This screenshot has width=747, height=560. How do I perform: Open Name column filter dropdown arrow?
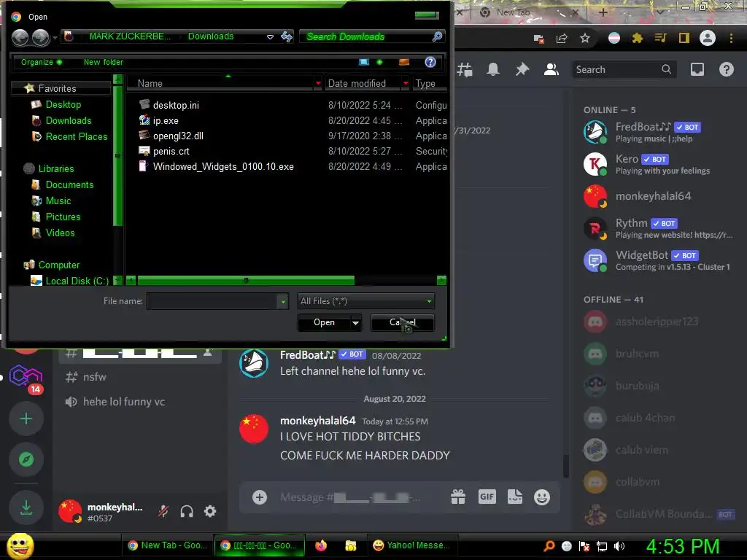point(318,83)
